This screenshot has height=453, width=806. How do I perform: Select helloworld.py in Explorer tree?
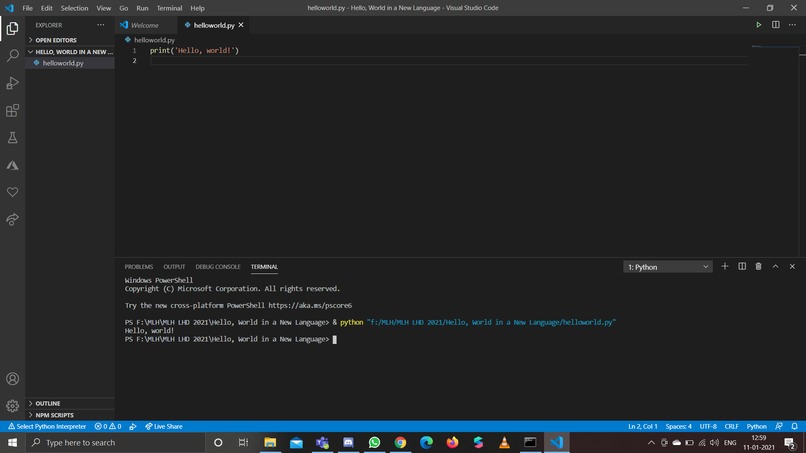70,63
